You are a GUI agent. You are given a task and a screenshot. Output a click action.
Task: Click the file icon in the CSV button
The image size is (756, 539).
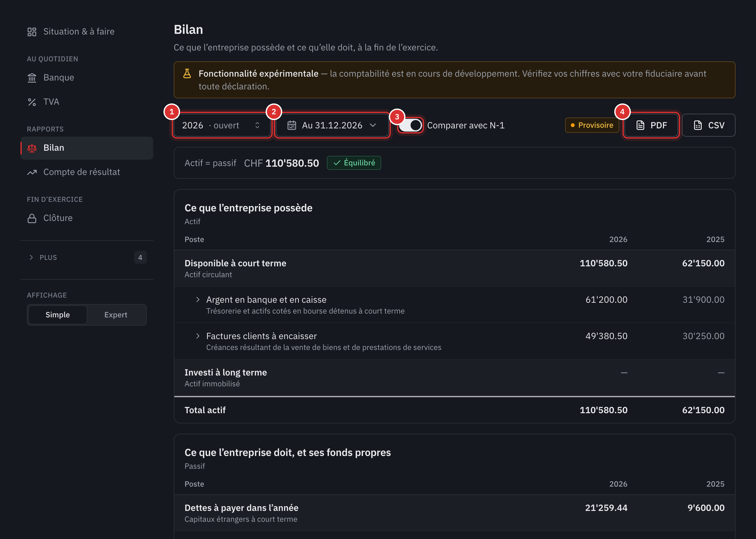pos(698,125)
